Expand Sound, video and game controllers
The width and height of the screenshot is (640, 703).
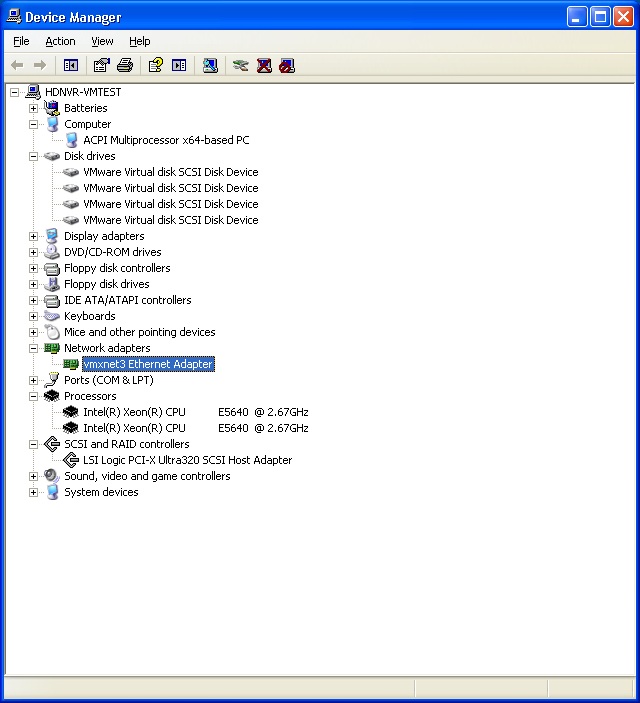(33, 476)
